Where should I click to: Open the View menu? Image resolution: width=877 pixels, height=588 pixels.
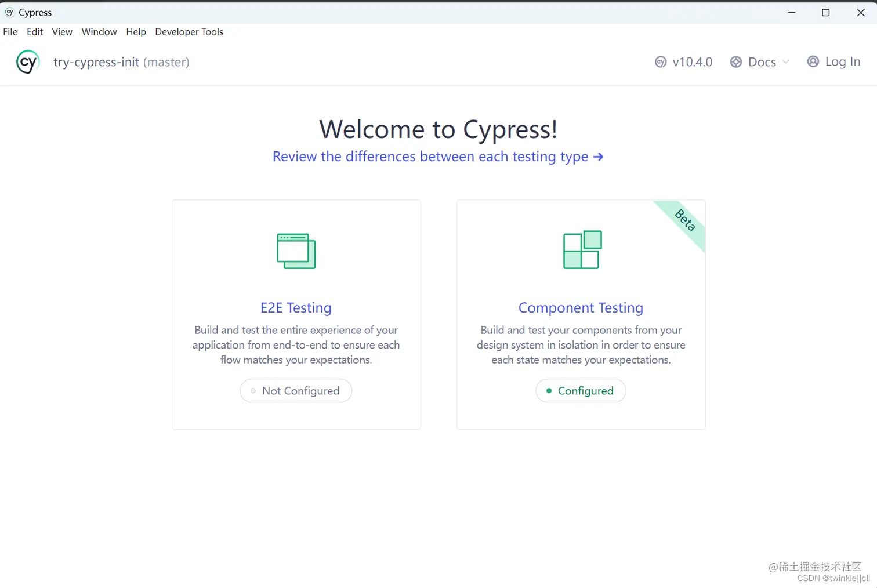62,32
